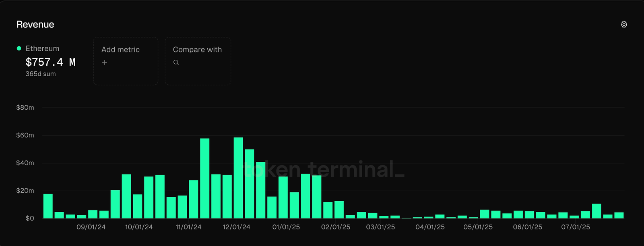Open chart settings with the gear icon
644x246 pixels.
[623, 25]
